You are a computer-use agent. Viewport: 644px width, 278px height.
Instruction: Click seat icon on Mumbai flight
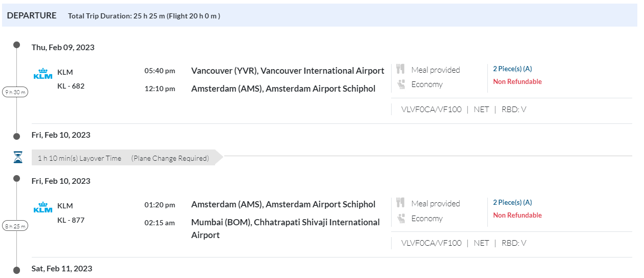pos(401,219)
